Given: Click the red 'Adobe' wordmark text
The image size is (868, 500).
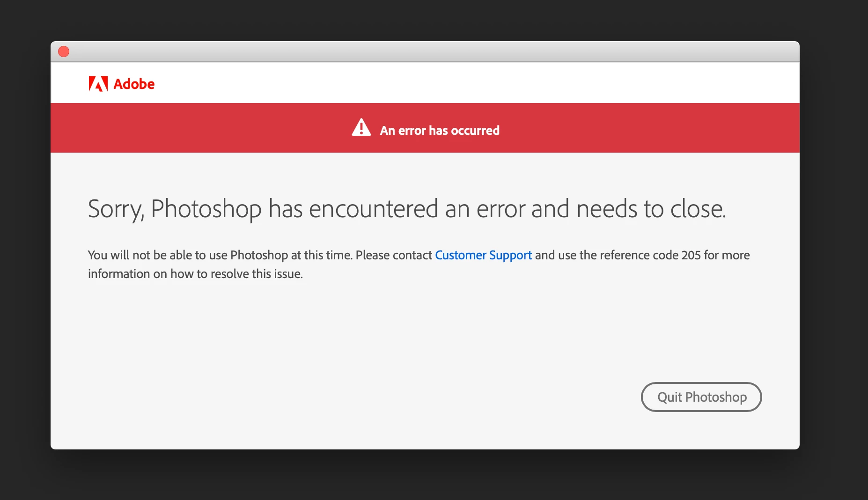Looking at the screenshot, I should click(x=134, y=84).
